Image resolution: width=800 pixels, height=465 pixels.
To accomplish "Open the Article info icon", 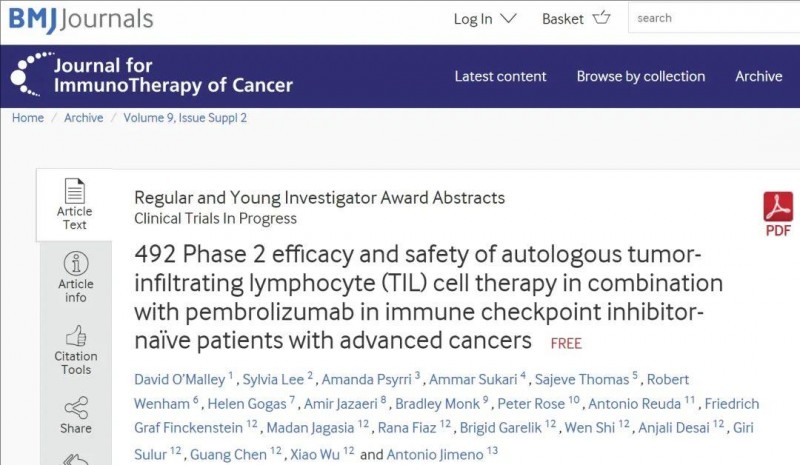I will coord(75,263).
